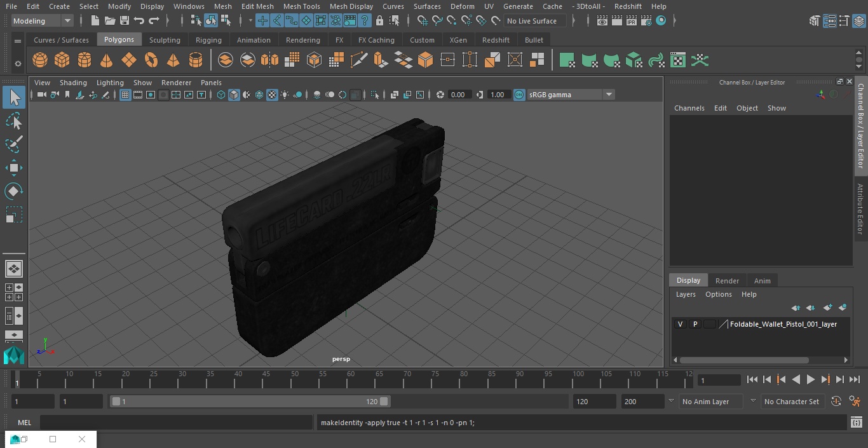Open the sRGB gamma view transform dropdown
This screenshot has height=448, width=868.
coord(571,95)
